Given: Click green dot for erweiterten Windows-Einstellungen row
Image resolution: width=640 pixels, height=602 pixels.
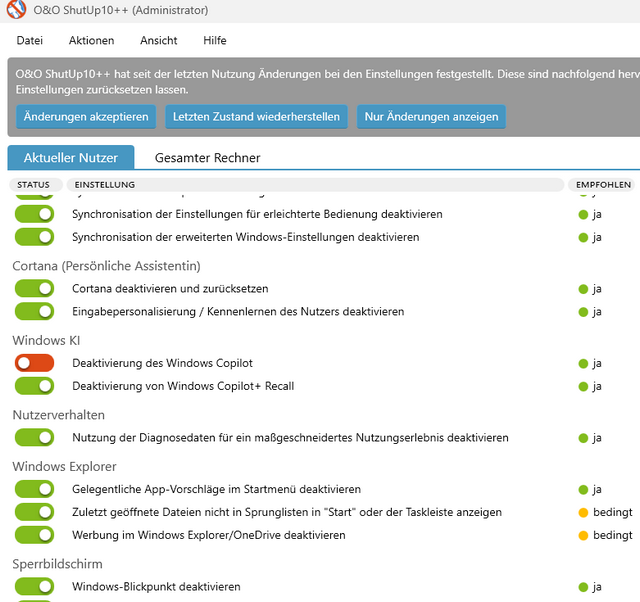Looking at the screenshot, I should (583, 238).
